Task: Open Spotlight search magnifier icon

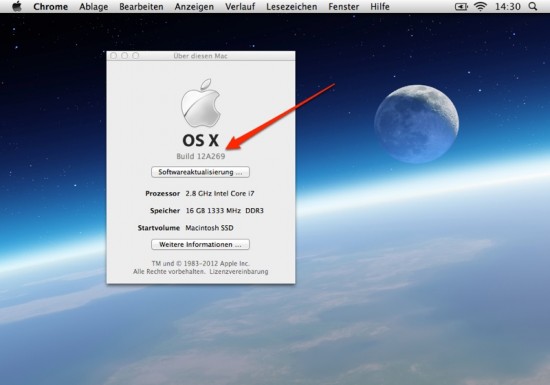Action: pos(532,6)
